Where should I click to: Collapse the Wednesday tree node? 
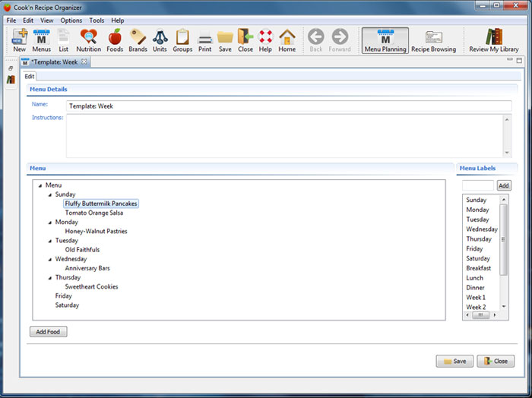pyautogui.click(x=50, y=259)
